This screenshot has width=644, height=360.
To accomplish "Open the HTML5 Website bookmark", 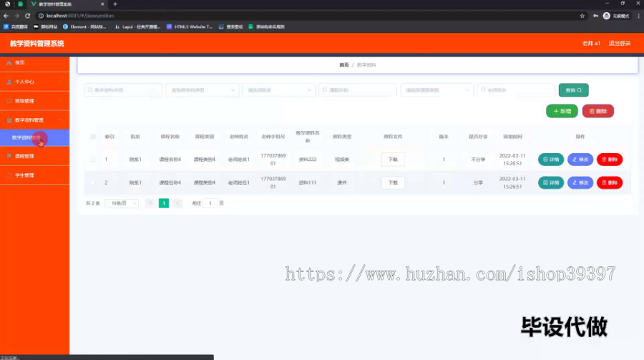I will pyautogui.click(x=190, y=26).
